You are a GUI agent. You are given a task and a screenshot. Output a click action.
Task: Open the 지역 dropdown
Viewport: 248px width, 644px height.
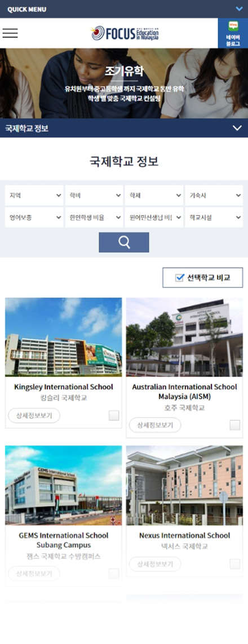tap(34, 196)
